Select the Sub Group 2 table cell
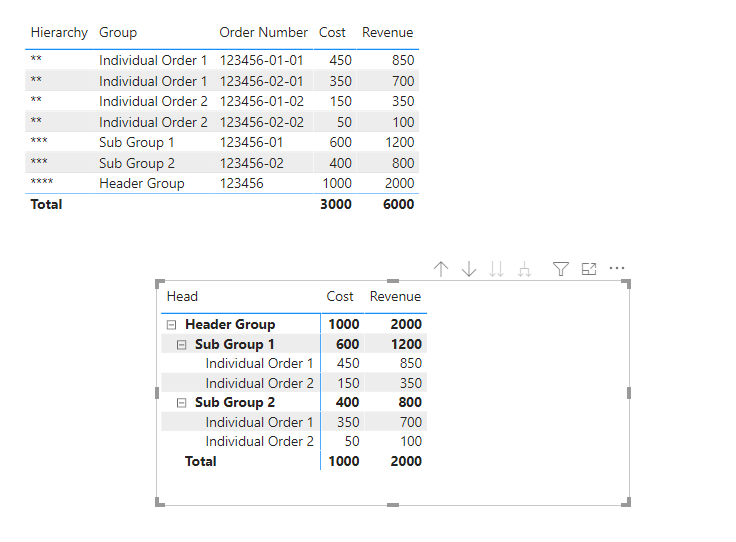736x542 pixels. click(x=137, y=163)
